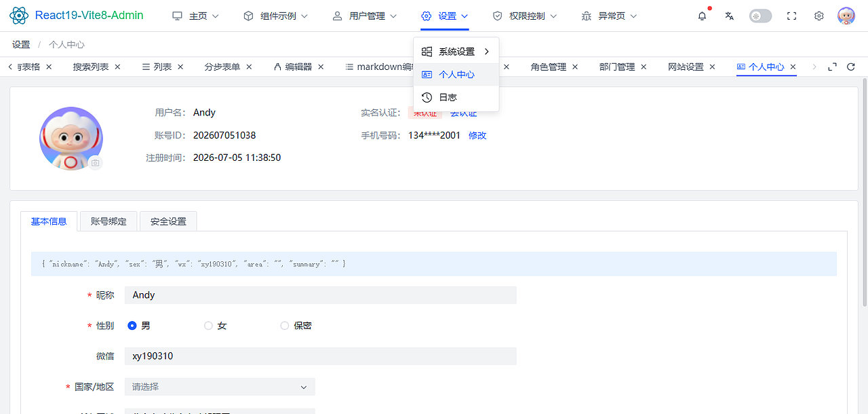Click the camera icon on the avatar
The width and height of the screenshot is (868, 414).
click(x=96, y=163)
